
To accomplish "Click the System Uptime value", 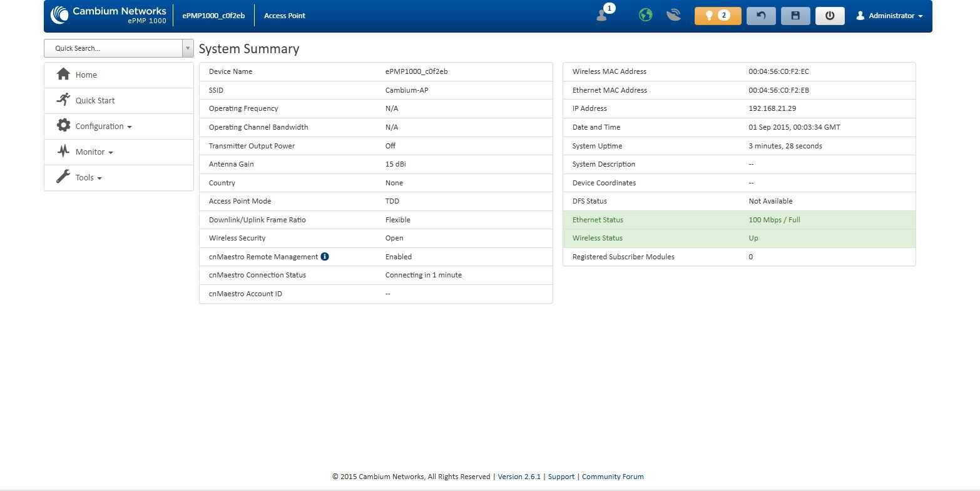I will (x=785, y=146).
